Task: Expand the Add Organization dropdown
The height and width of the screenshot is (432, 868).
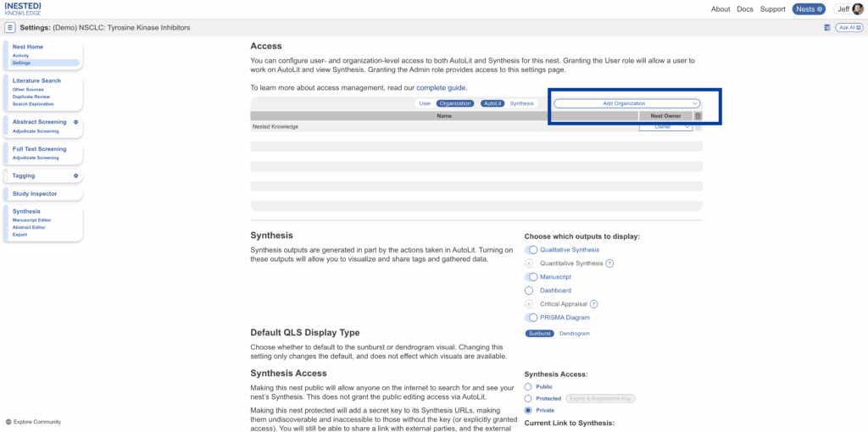Action: [627, 103]
